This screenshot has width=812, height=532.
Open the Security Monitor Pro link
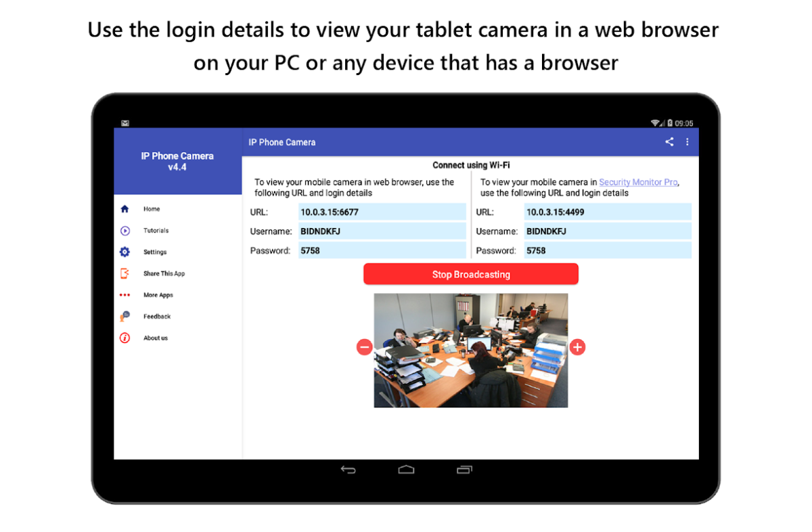coord(639,182)
